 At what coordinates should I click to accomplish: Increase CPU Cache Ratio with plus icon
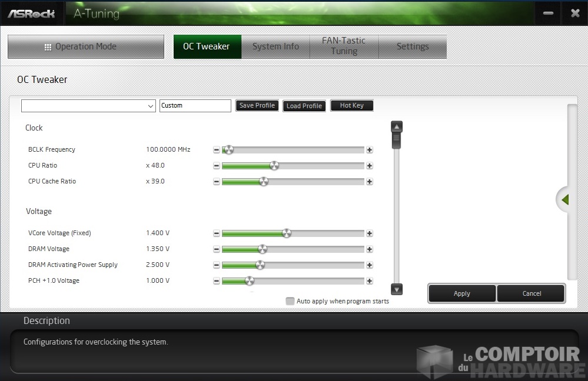[x=370, y=182]
